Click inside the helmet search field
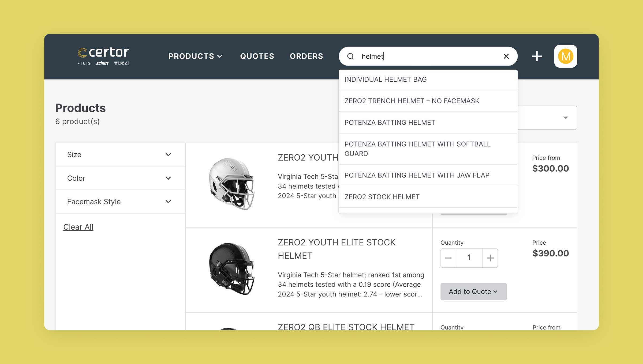Screen dimensions: 643x364 (x=429, y=56)
